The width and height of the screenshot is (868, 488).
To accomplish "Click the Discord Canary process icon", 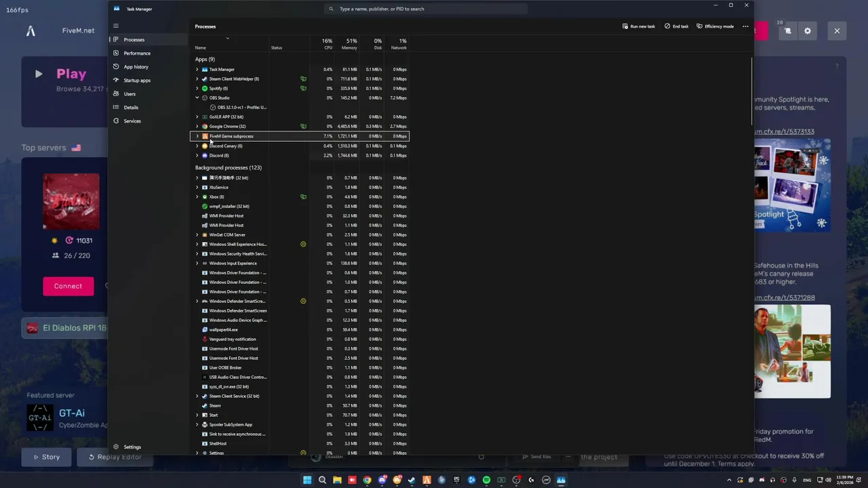I will tap(205, 146).
